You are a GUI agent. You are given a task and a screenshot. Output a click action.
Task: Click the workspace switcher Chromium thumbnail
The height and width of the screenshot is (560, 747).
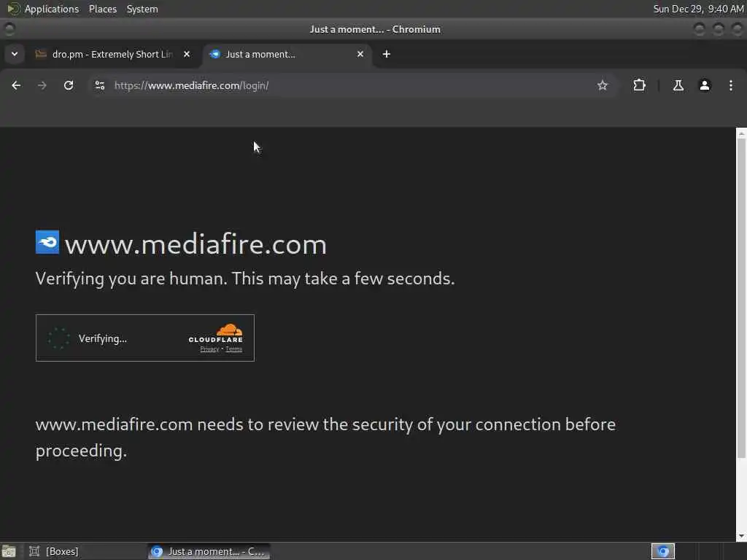click(x=662, y=551)
